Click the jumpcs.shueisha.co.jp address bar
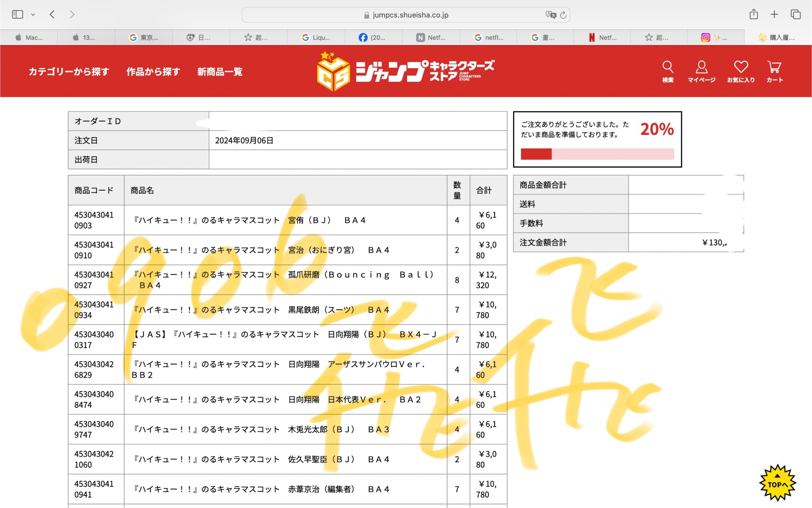Screen dimensions: 812x508 click(x=406, y=15)
